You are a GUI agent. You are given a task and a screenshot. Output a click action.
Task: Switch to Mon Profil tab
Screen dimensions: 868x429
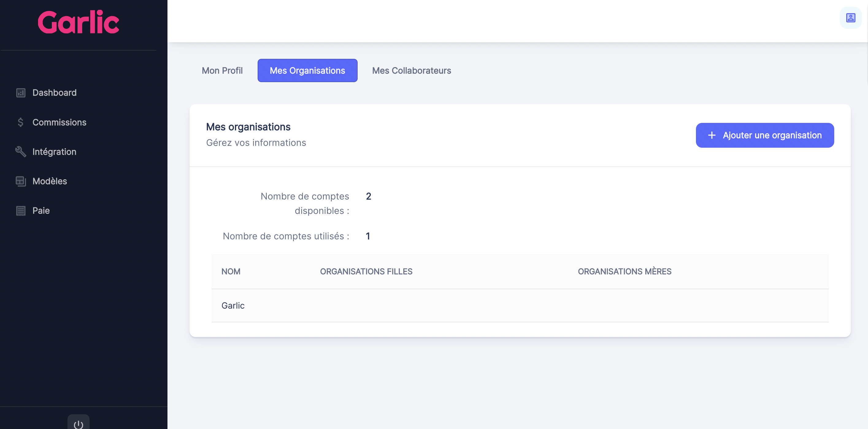222,71
